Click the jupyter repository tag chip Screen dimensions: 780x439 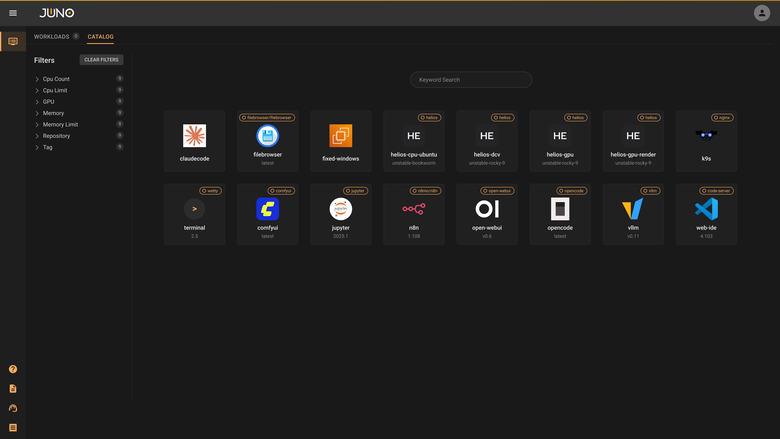(x=356, y=191)
